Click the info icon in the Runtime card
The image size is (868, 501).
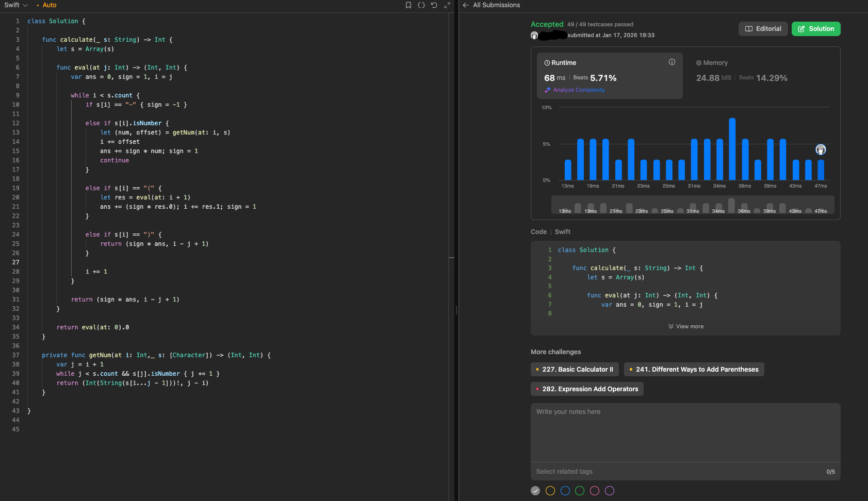pyautogui.click(x=672, y=62)
